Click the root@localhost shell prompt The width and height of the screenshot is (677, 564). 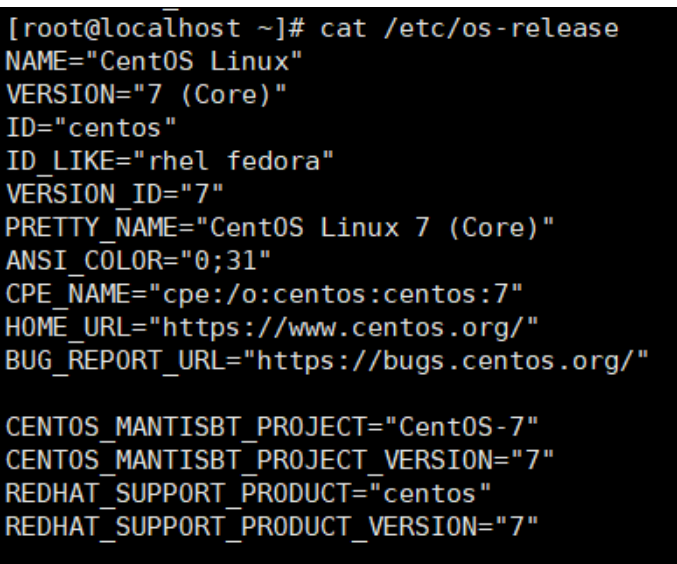pos(156,29)
